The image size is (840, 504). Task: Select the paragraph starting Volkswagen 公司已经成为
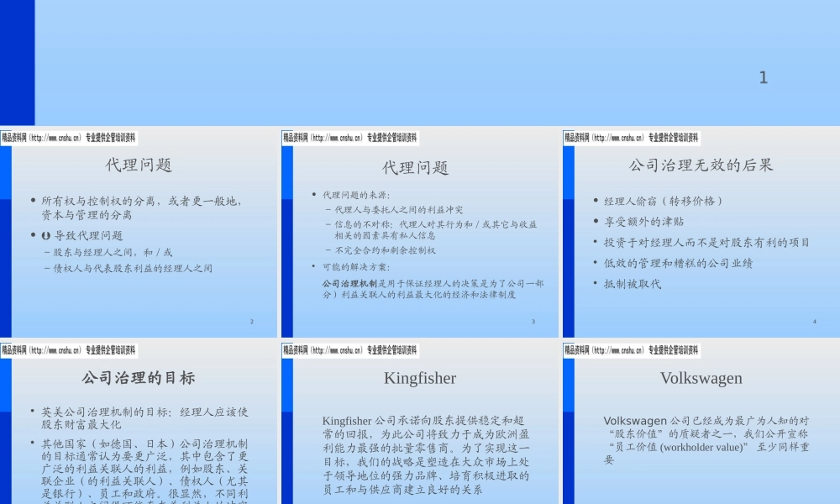coord(706,440)
